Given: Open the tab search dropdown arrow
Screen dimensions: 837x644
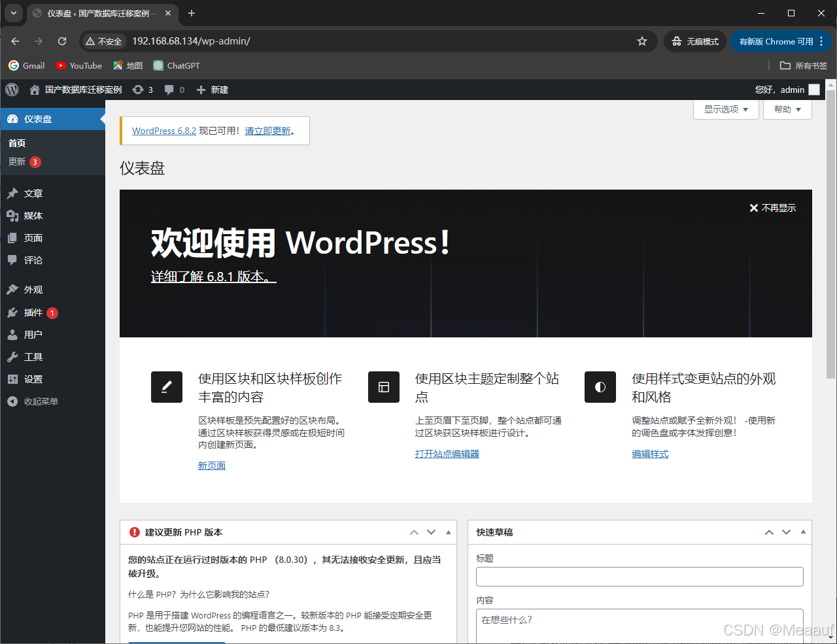Looking at the screenshot, I should (x=13, y=13).
